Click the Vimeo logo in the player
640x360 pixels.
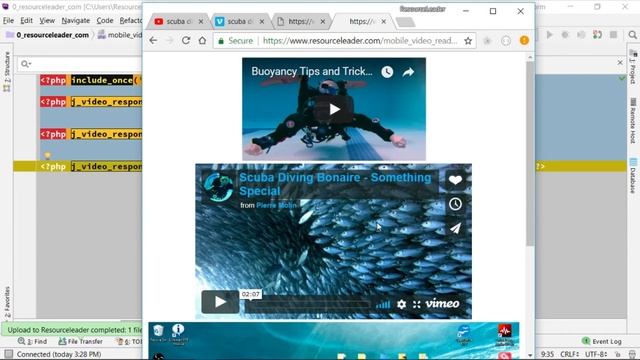(x=442, y=303)
